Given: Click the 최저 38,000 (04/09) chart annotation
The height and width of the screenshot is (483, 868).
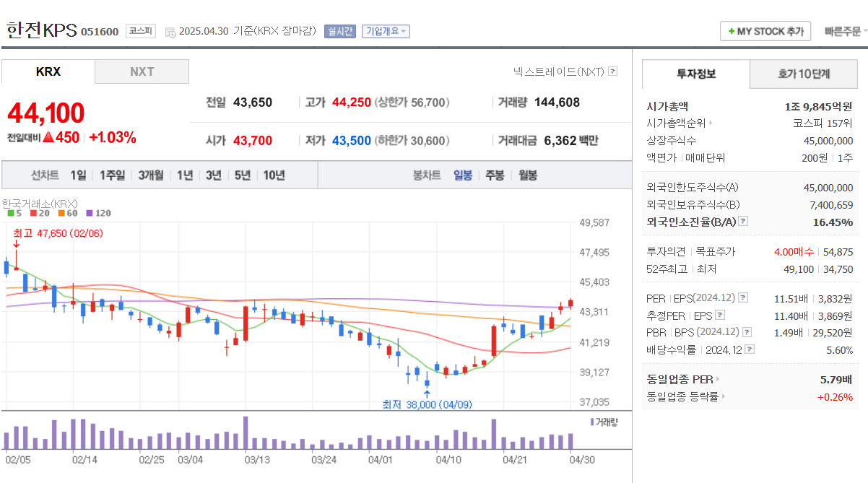Looking at the screenshot, I should [427, 405].
